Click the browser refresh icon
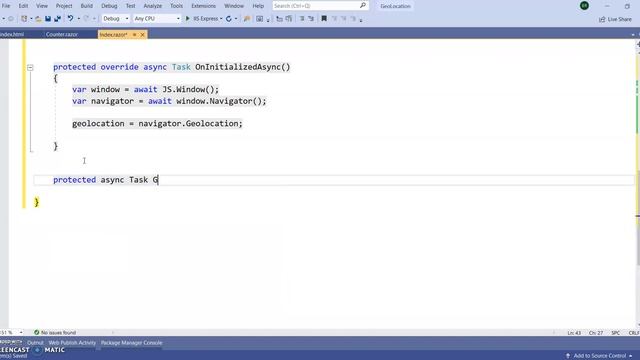This screenshot has height=360, width=640. [229, 19]
